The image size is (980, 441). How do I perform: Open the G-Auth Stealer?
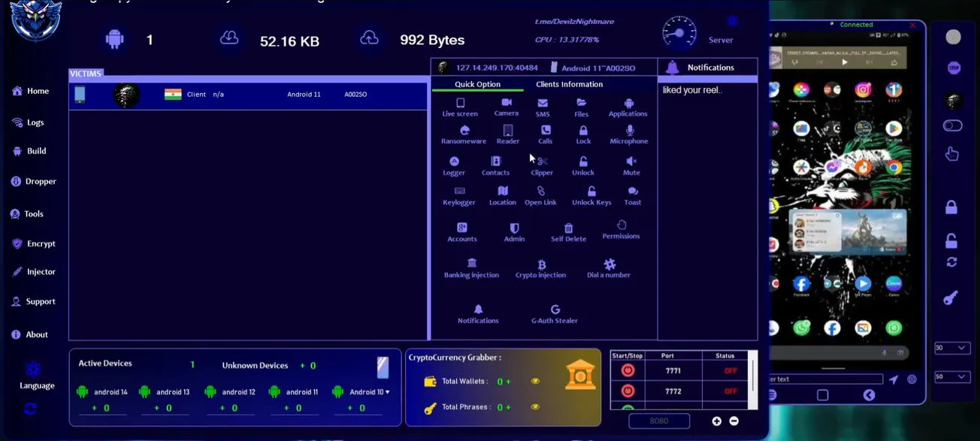coord(554,314)
